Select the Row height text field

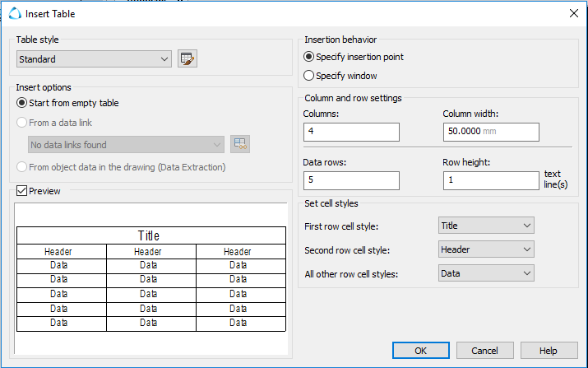490,180
